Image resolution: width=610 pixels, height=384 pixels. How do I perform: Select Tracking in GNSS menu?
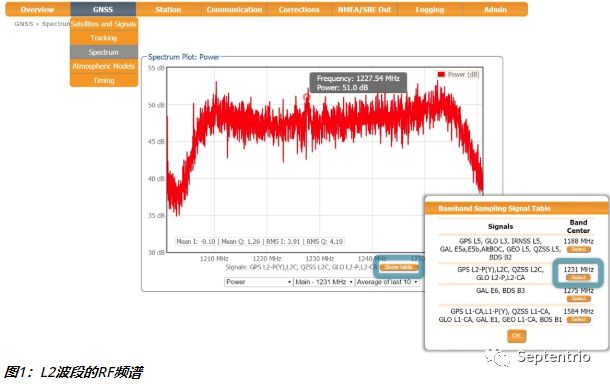click(x=104, y=38)
